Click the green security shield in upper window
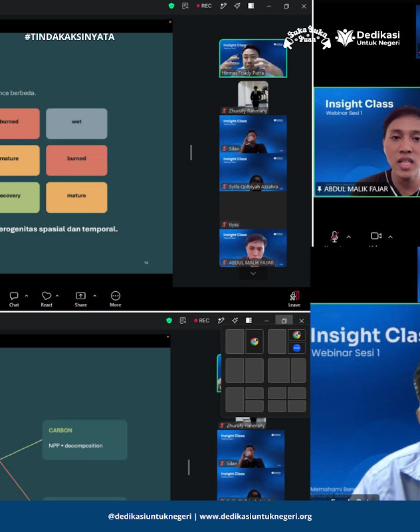 (171, 6)
